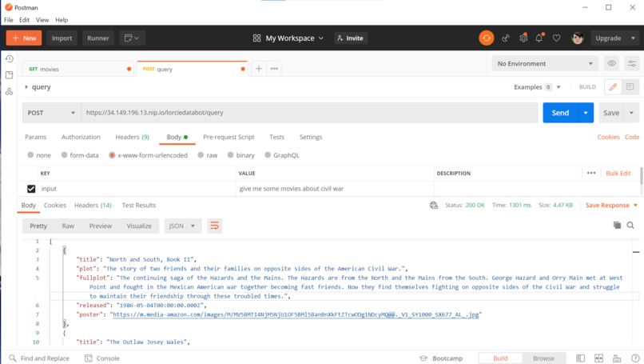Open the Console panel

pos(102,358)
